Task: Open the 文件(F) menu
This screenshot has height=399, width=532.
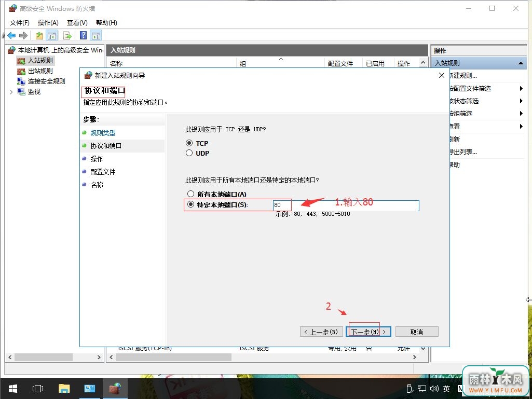Action: (19, 23)
